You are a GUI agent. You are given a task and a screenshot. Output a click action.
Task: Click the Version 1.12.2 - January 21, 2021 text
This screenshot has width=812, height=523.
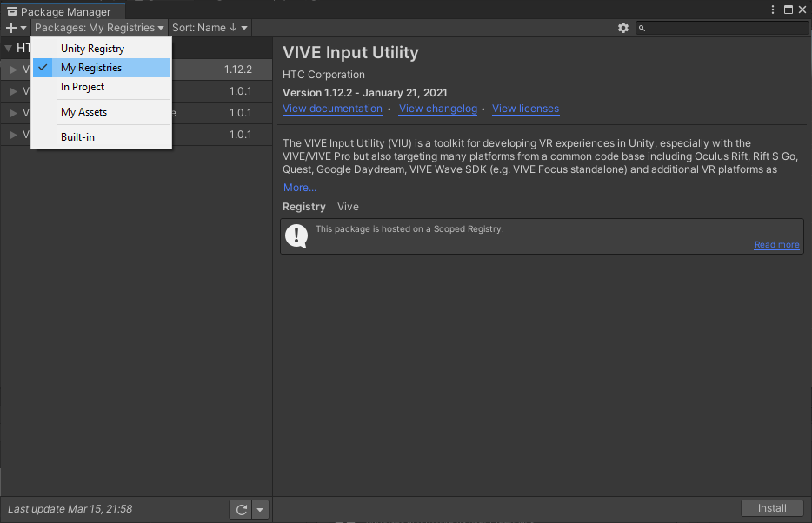click(365, 93)
